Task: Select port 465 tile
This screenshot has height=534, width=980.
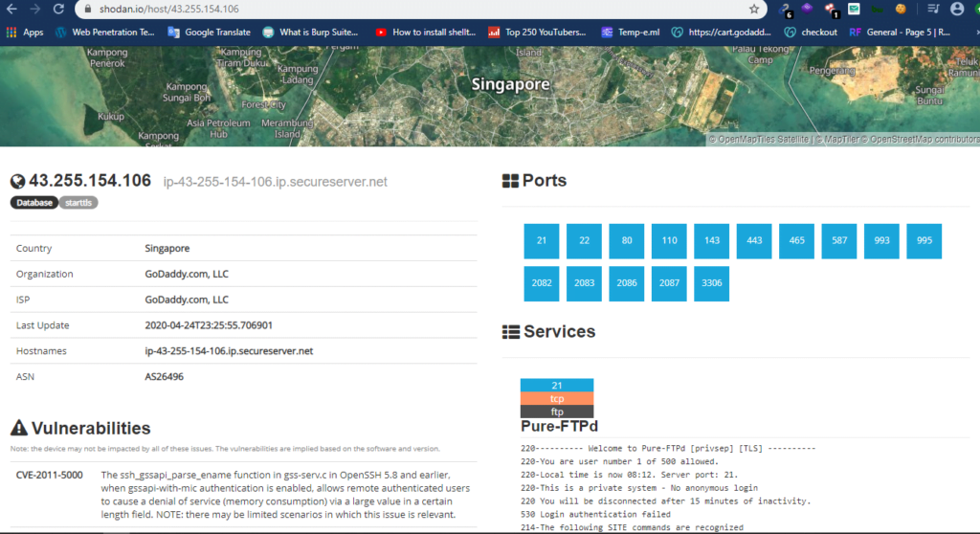Action: point(796,241)
